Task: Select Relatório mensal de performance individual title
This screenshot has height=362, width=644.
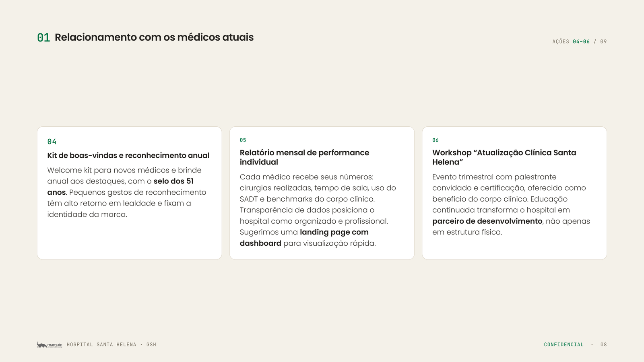Action: coord(304,157)
